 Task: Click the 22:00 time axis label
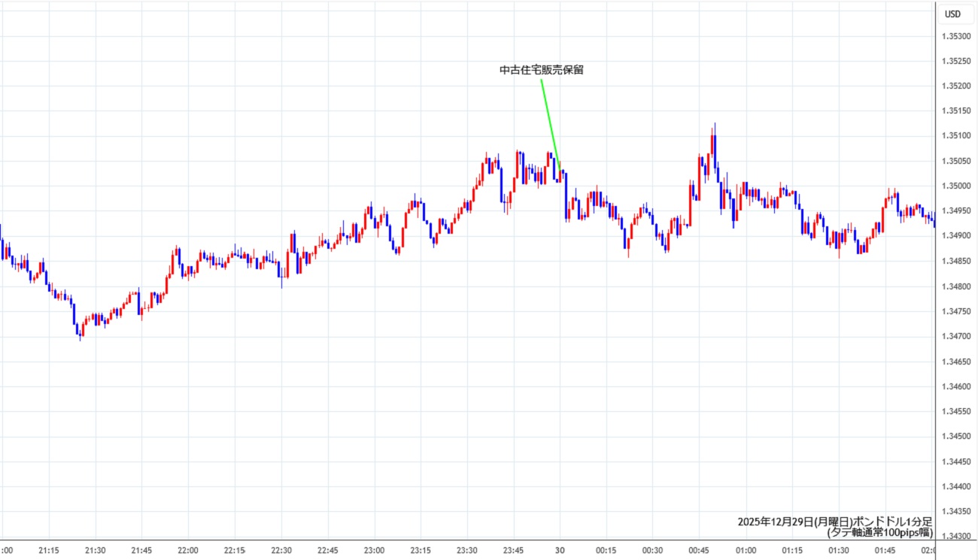(x=188, y=550)
